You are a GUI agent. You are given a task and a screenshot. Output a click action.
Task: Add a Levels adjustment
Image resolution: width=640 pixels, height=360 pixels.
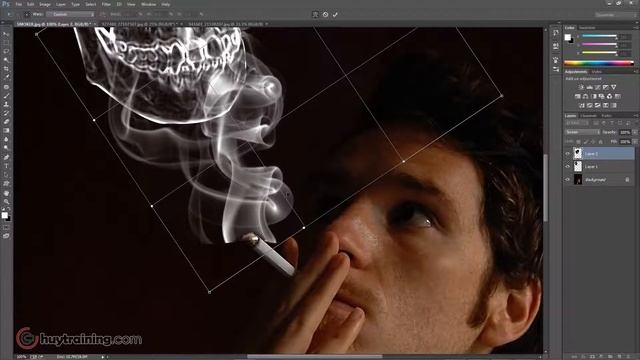(x=589, y=87)
